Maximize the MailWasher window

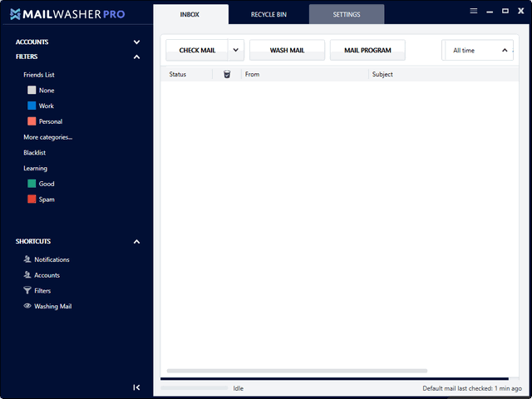(x=505, y=11)
